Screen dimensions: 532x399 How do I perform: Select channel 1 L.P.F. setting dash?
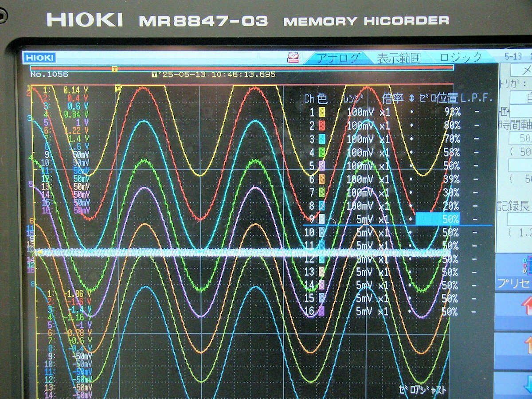click(x=477, y=112)
